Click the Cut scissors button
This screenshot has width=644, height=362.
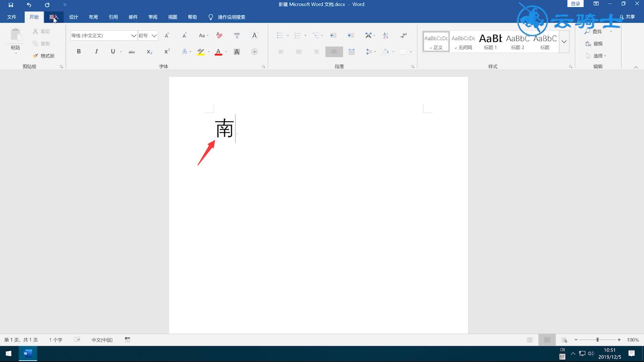42,31
